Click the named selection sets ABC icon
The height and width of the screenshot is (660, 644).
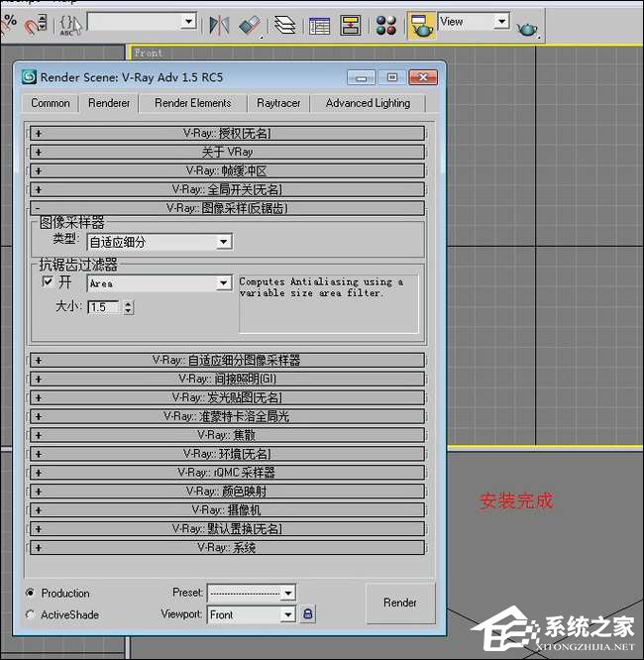[x=69, y=25]
